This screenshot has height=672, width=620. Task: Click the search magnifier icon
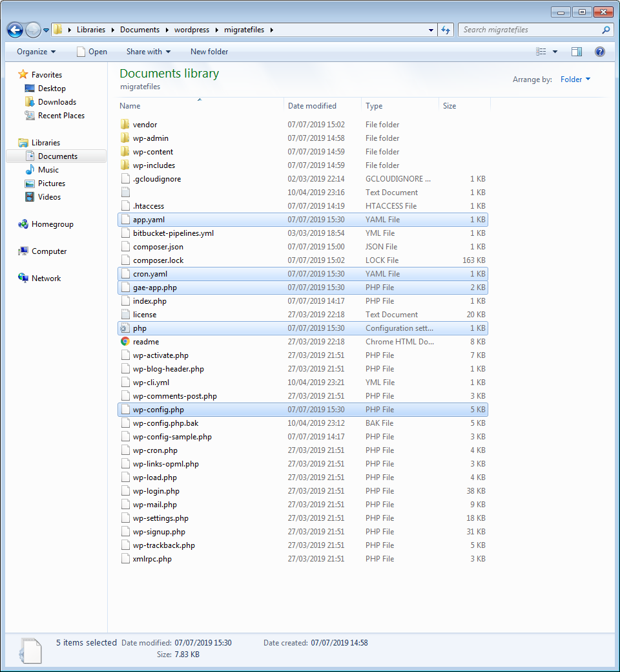click(605, 30)
